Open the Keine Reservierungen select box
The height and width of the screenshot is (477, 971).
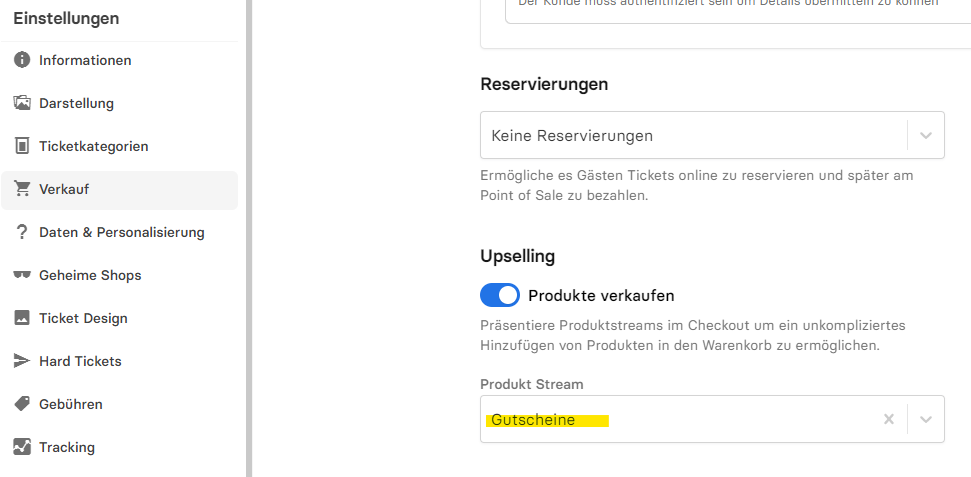(712, 135)
